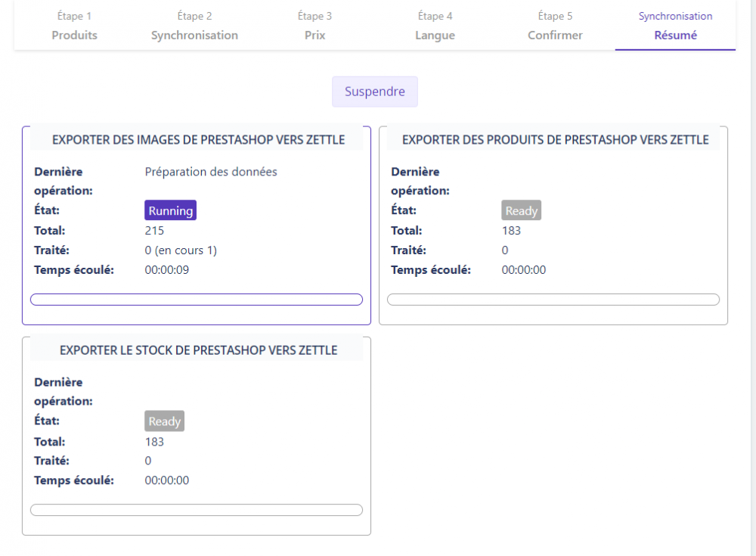The image size is (756, 556).
Task: Click heading "Exporter des produits de PrestaShop vers Zettle"
Action: 556,140
